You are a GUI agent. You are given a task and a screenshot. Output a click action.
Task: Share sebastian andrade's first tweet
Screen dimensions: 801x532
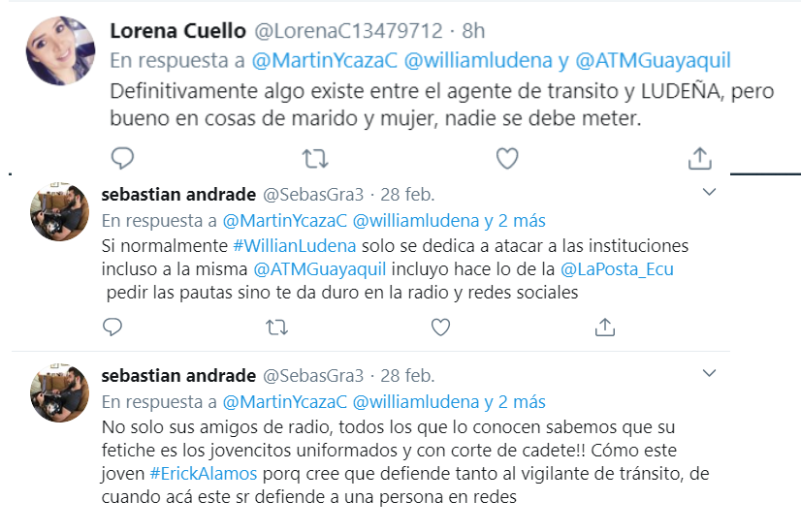[605, 327]
